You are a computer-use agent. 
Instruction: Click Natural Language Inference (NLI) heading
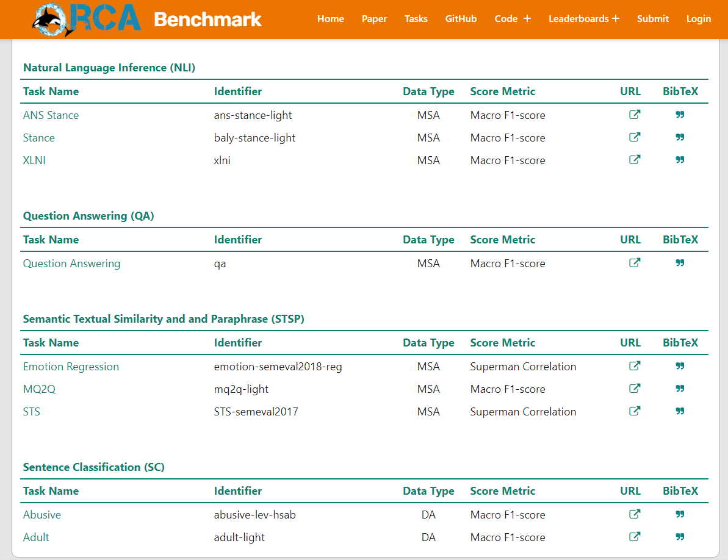[x=109, y=68]
